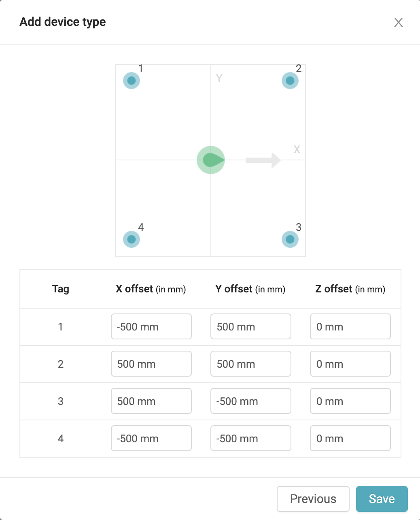Viewport: 420px width, 520px height.
Task: Click tag 4 marker in the diagram
Action: tap(132, 239)
